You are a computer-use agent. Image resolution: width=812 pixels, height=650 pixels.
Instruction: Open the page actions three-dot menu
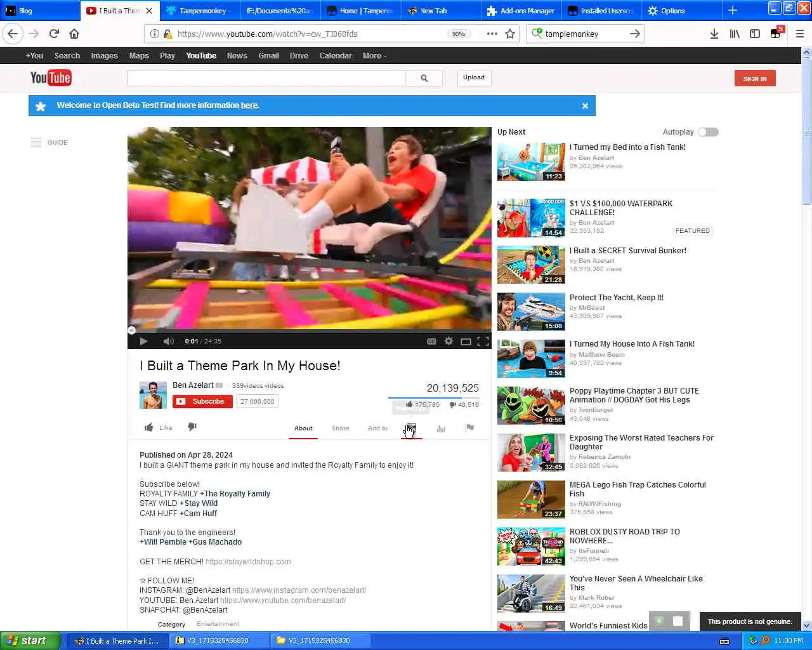click(x=492, y=34)
